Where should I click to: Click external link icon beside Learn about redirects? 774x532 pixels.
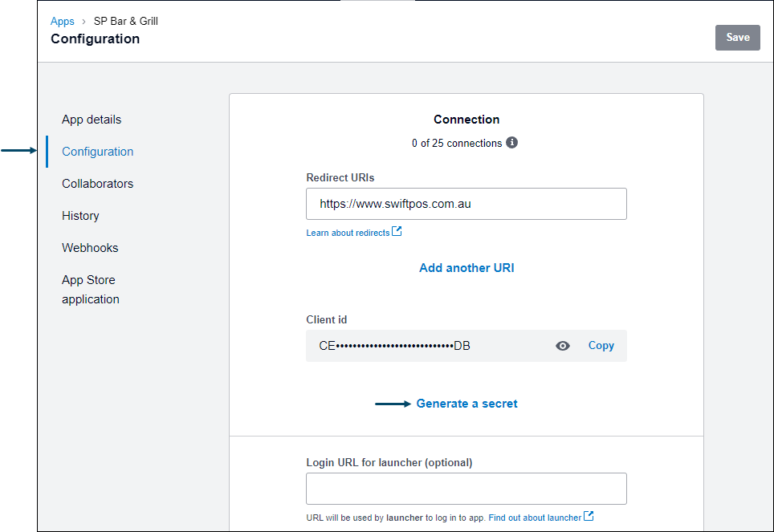click(x=397, y=231)
